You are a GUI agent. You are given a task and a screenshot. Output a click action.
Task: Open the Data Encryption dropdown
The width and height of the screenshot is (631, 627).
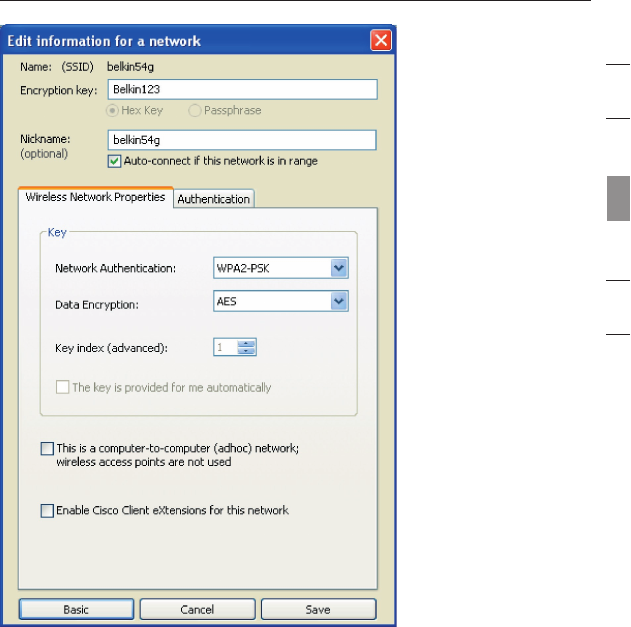tap(339, 301)
